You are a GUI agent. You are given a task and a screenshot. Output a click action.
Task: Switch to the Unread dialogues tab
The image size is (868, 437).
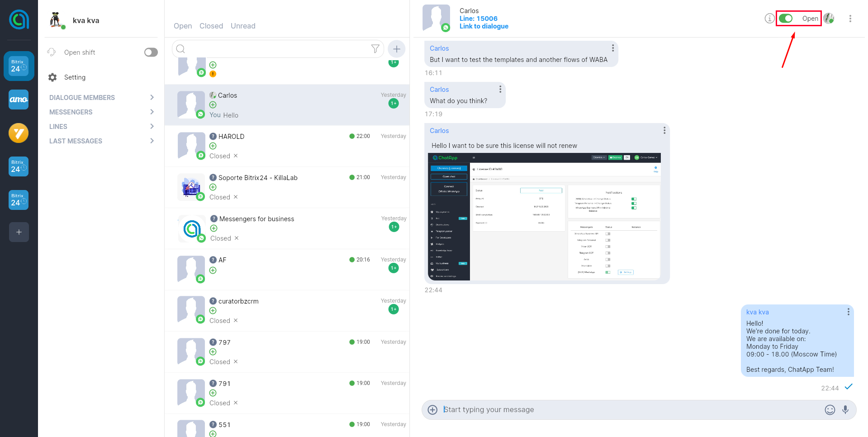pyautogui.click(x=243, y=26)
